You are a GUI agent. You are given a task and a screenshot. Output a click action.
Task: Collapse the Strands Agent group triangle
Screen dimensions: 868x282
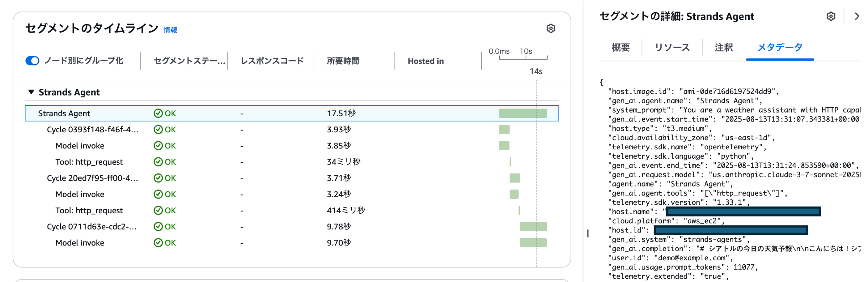(x=31, y=92)
